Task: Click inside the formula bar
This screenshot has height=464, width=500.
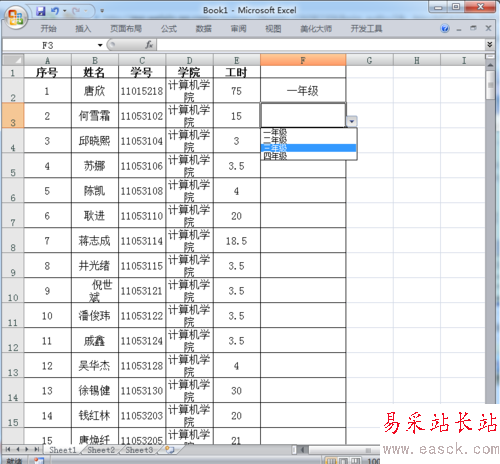Action: pyautogui.click(x=321, y=45)
